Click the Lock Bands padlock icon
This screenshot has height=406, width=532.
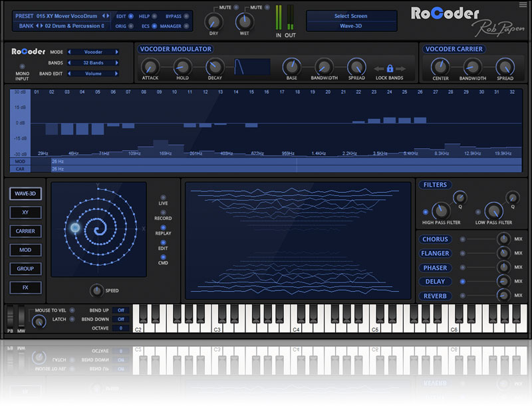point(390,68)
